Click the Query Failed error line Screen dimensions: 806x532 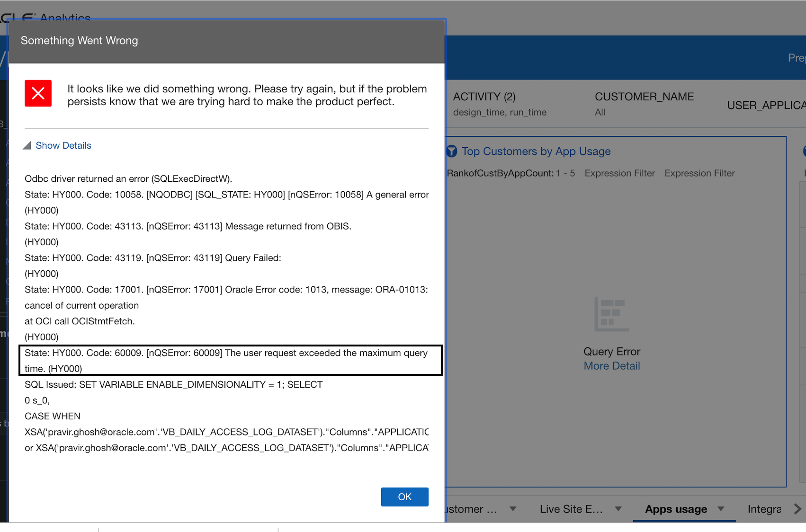pos(153,258)
